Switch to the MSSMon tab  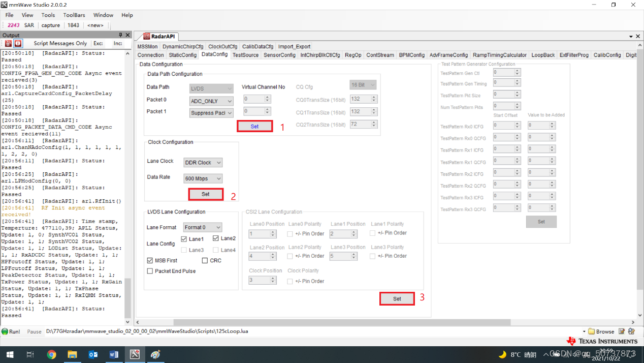[x=148, y=46]
